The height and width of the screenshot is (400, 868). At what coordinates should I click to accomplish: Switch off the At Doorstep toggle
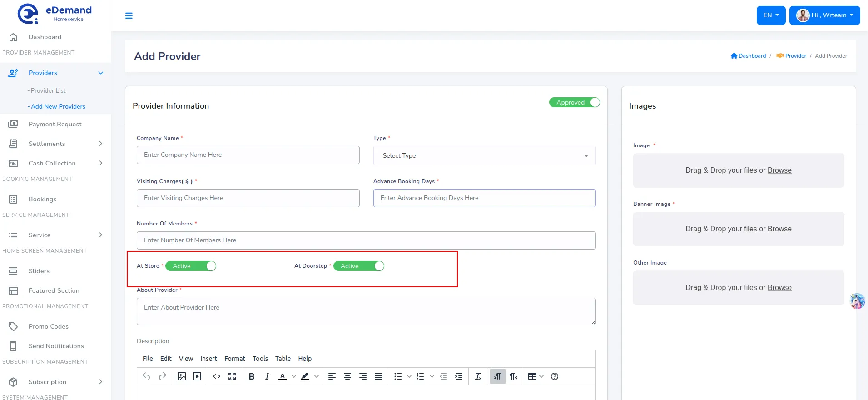pyautogui.click(x=359, y=266)
